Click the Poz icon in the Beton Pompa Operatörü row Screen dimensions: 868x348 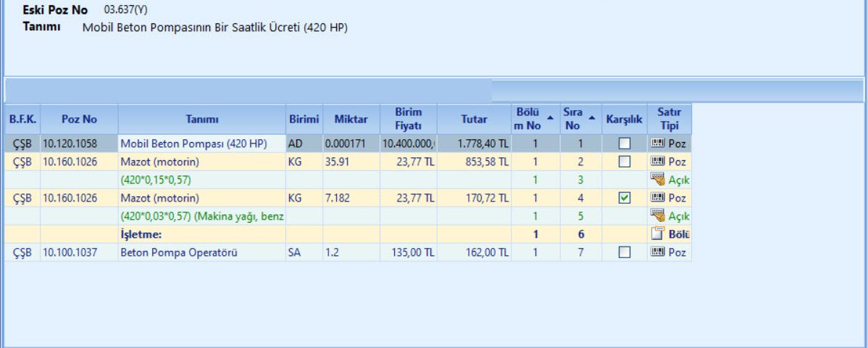(657, 252)
